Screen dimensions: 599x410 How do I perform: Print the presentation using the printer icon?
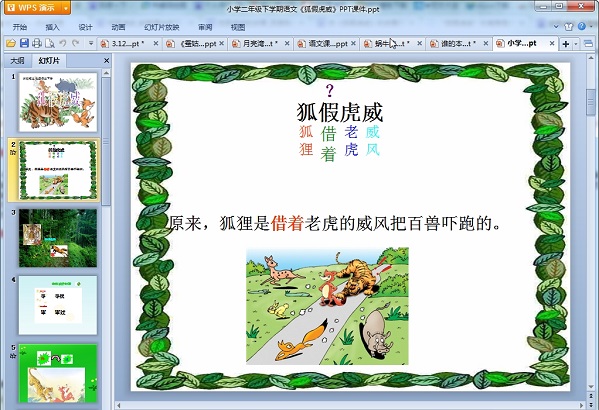coord(37,43)
